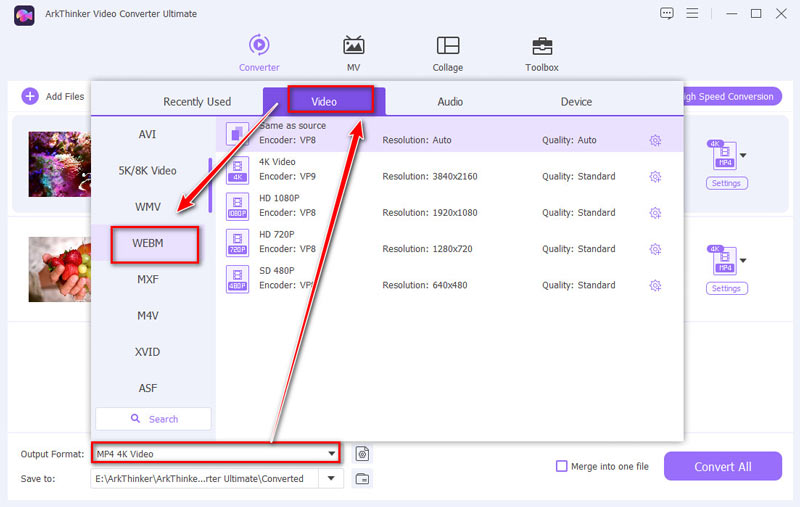800x507 pixels.
Task: Select the strawberry video thumbnail
Action: [x=60, y=269]
